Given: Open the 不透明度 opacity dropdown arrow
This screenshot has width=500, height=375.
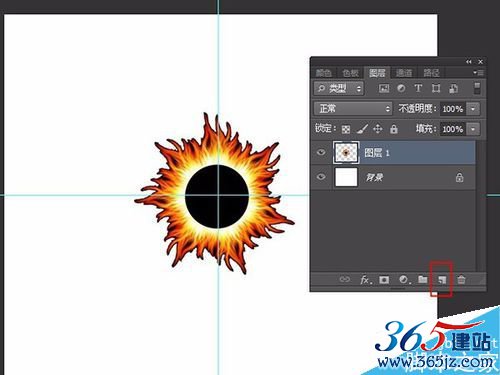Looking at the screenshot, I should 473,109.
